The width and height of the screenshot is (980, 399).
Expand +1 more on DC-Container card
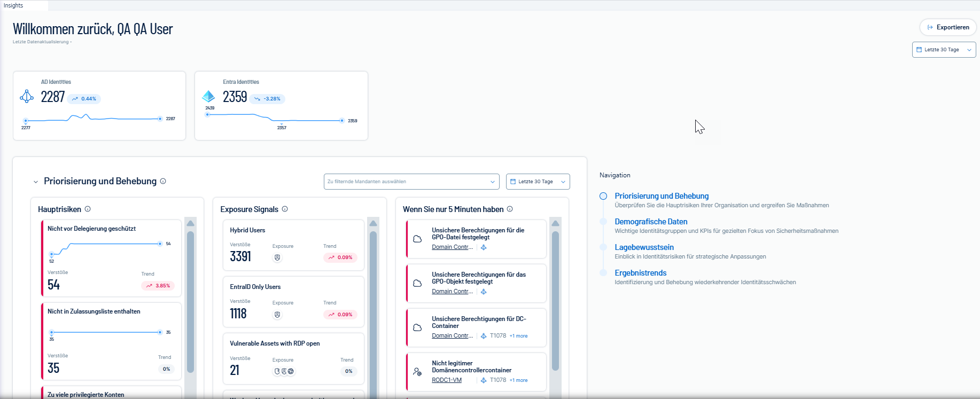(x=518, y=336)
